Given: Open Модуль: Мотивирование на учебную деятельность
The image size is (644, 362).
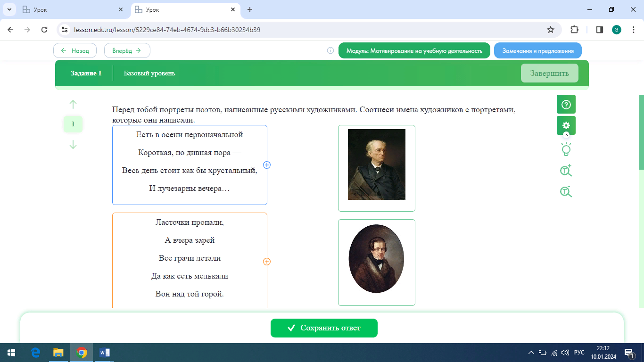Looking at the screenshot, I should (x=414, y=50).
